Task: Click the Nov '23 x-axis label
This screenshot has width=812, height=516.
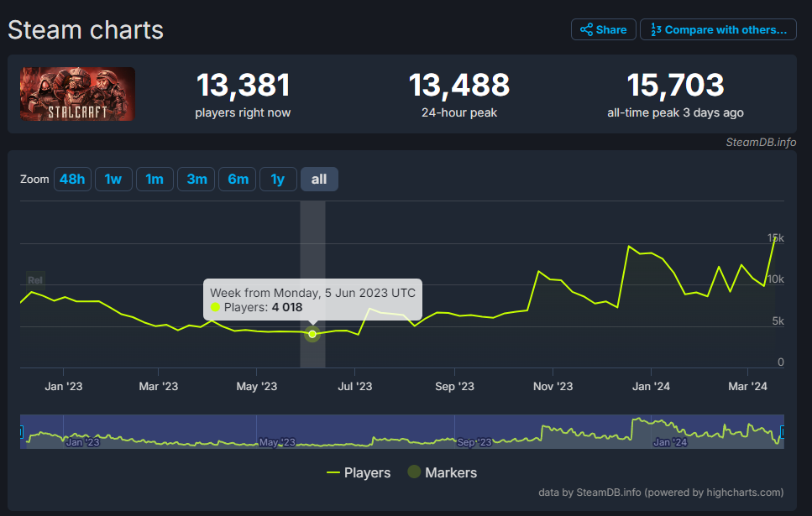Action: (553, 387)
